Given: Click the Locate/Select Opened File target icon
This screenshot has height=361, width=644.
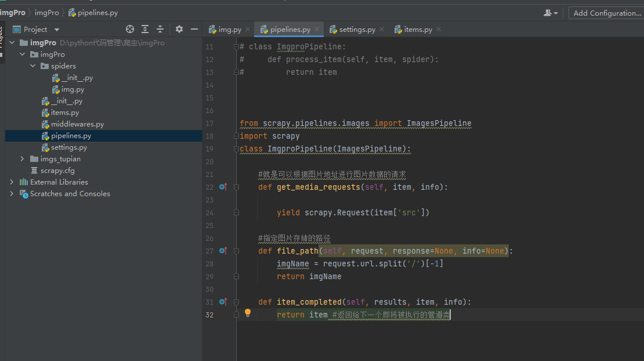Looking at the screenshot, I should click(x=130, y=29).
